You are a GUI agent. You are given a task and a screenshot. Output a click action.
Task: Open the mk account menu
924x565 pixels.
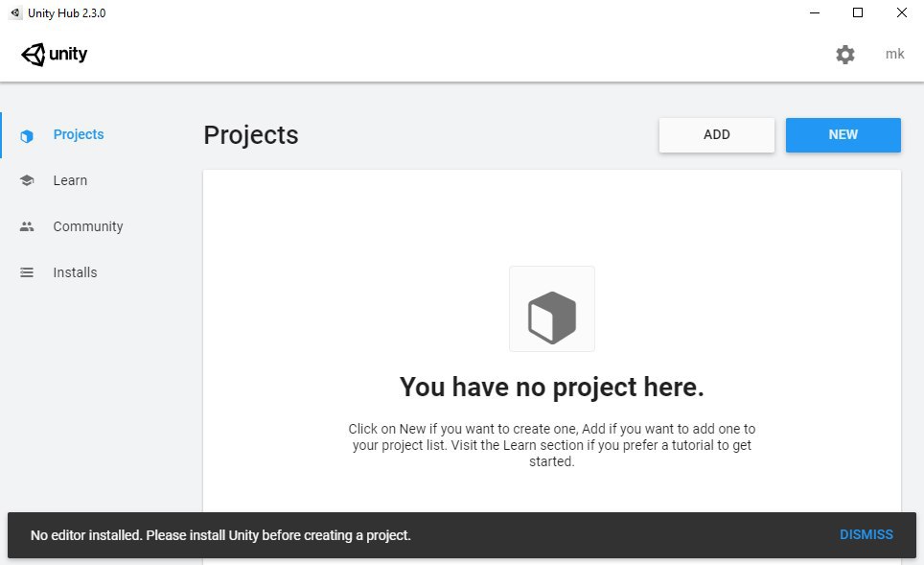[x=894, y=55]
